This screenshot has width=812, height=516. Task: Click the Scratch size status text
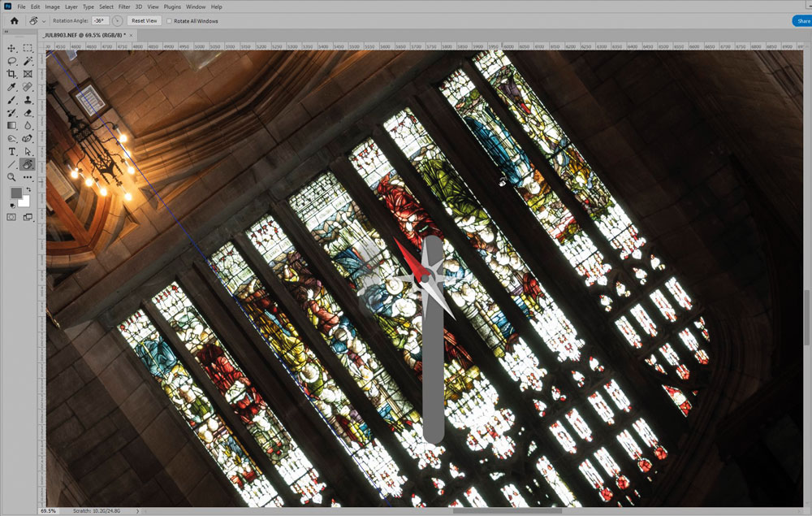pos(97,511)
